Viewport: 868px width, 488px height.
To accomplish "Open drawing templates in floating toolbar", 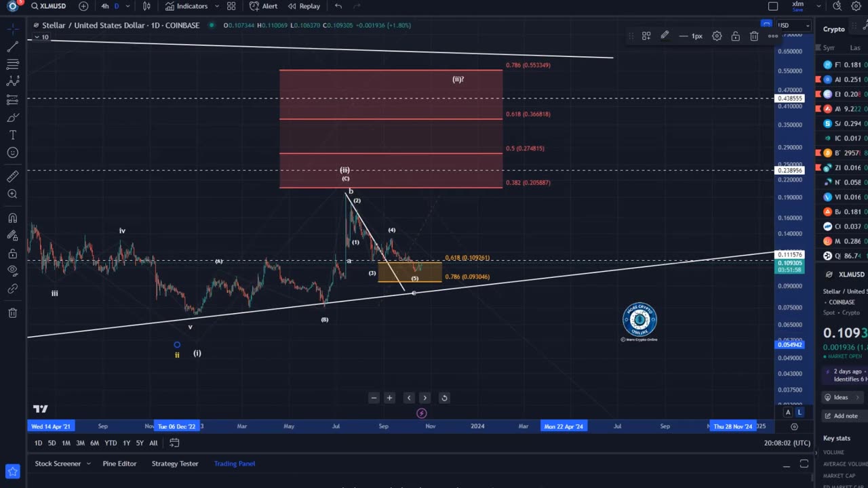I will pyautogui.click(x=646, y=36).
